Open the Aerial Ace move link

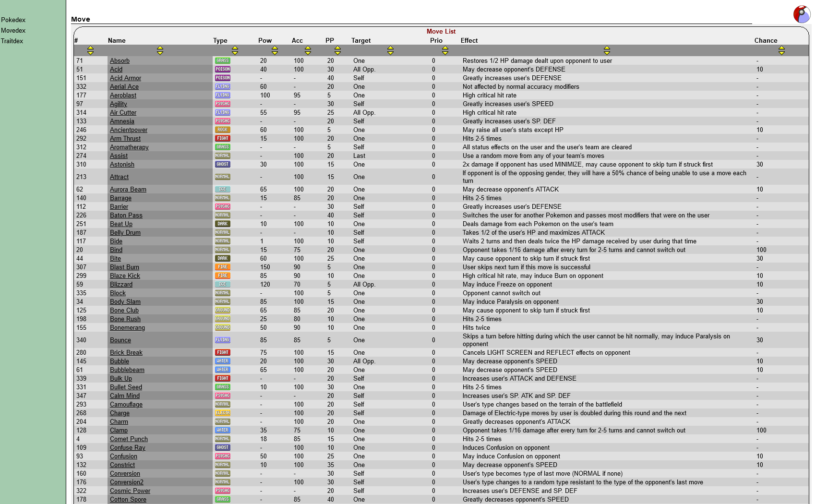coord(124,86)
